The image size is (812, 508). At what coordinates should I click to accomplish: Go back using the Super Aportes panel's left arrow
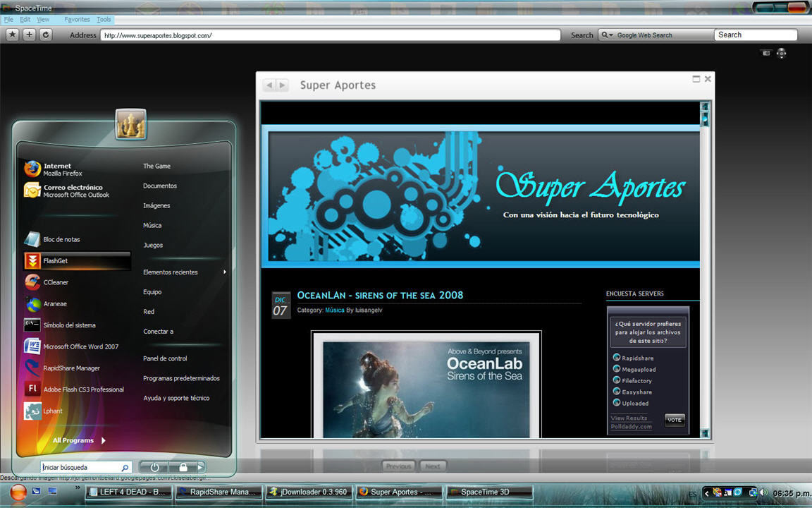coord(269,85)
